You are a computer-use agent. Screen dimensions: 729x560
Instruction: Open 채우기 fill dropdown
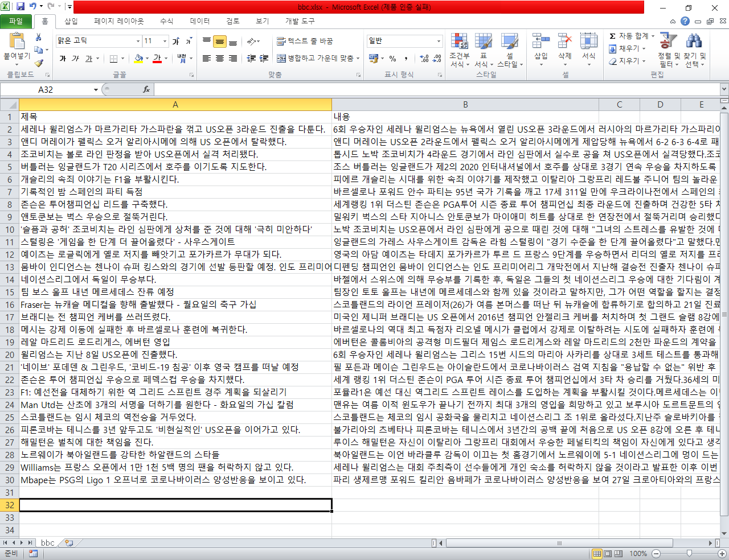coord(627,48)
